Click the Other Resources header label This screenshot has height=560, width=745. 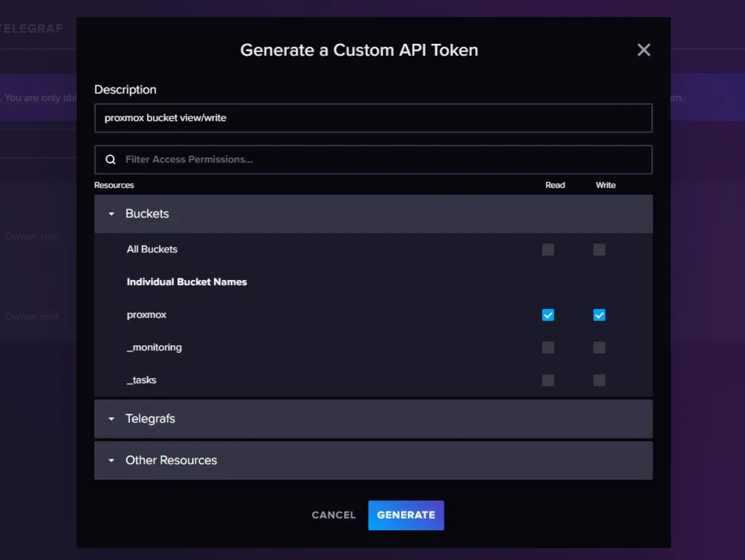(x=171, y=460)
